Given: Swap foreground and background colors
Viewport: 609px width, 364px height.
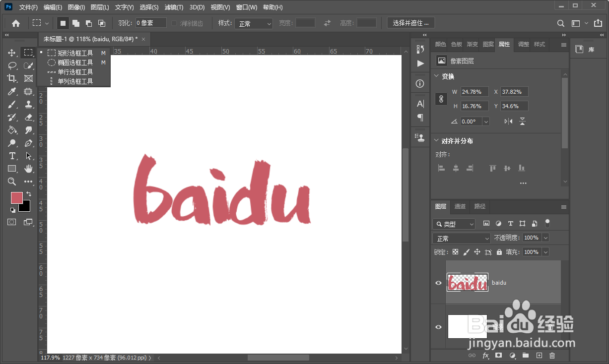Looking at the screenshot, I should (x=29, y=194).
